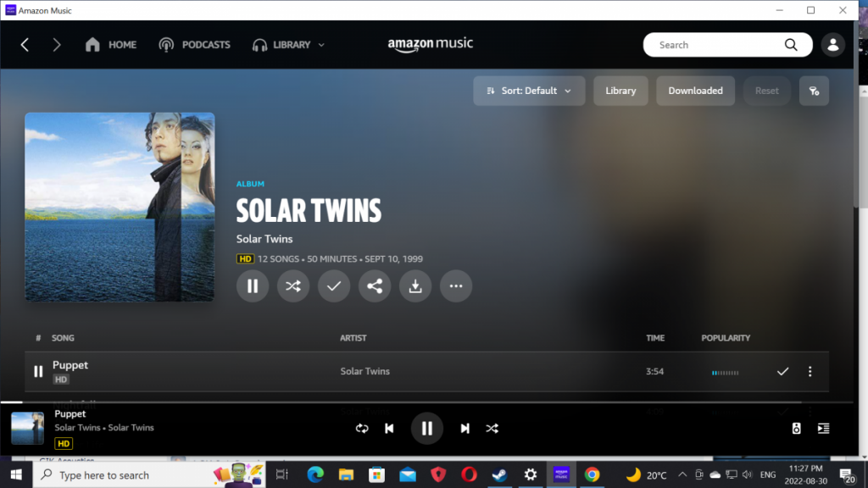
Task: Toggle the Library filter
Action: pos(620,91)
